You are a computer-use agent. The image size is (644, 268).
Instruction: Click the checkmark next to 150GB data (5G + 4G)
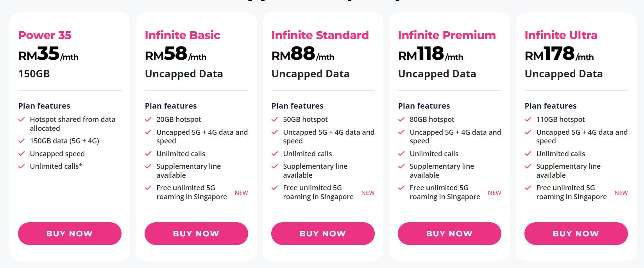pyautogui.click(x=21, y=141)
